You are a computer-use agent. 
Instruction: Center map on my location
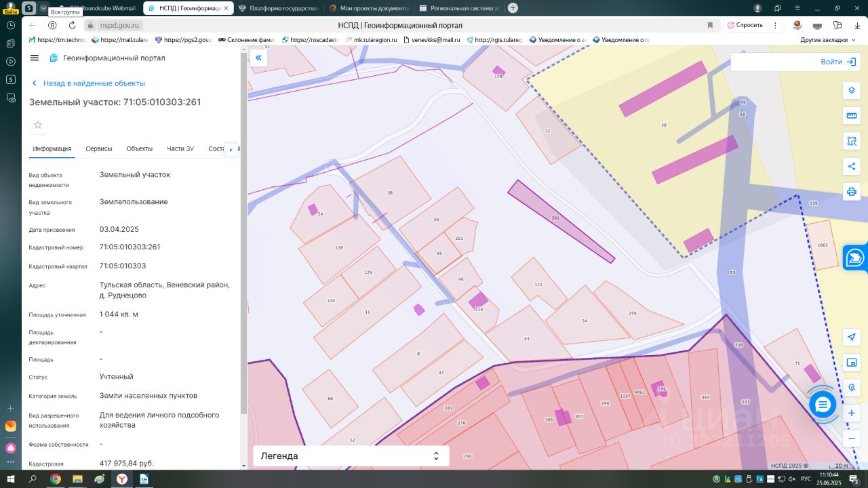click(852, 338)
